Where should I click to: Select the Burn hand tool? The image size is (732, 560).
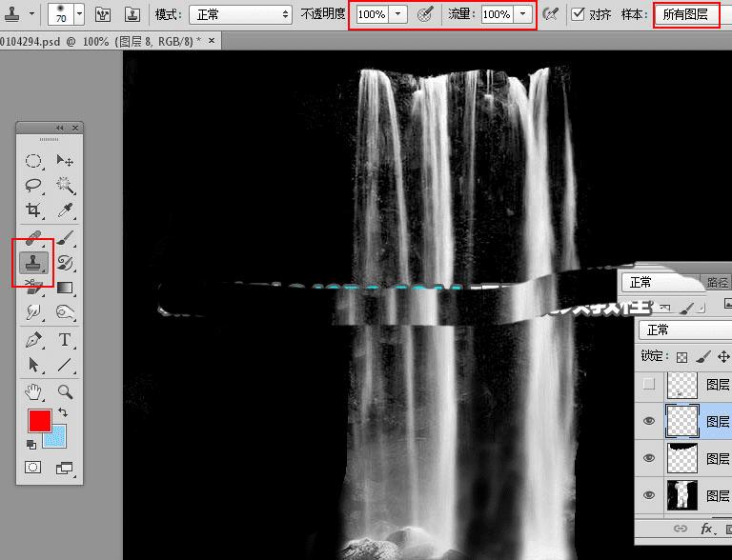tap(65, 311)
